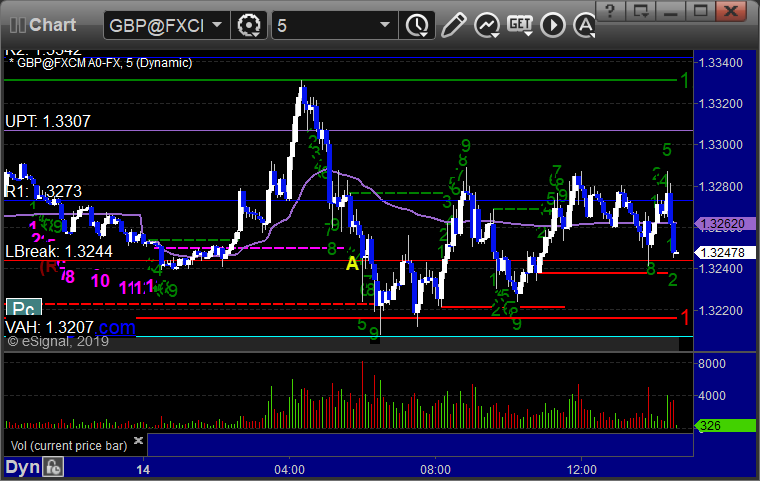Click the UPT: 1.3307 level label
The height and width of the screenshot is (481, 760).
coord(48,121)
